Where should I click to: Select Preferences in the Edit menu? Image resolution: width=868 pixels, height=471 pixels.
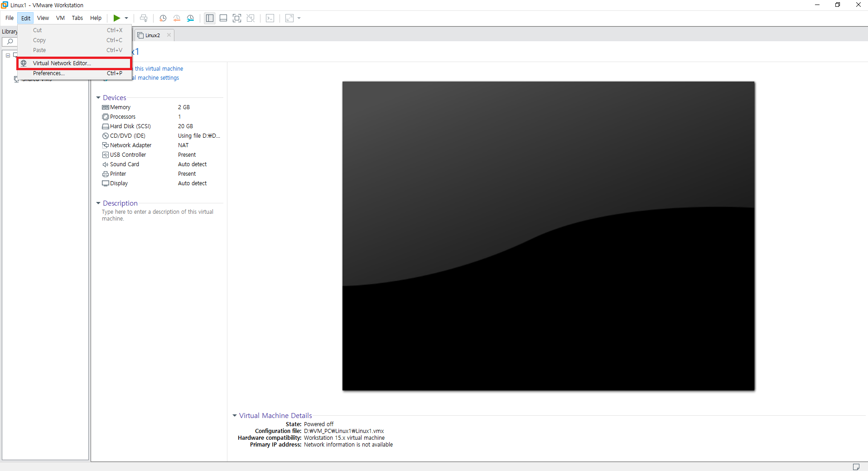(x=75, y=73)
